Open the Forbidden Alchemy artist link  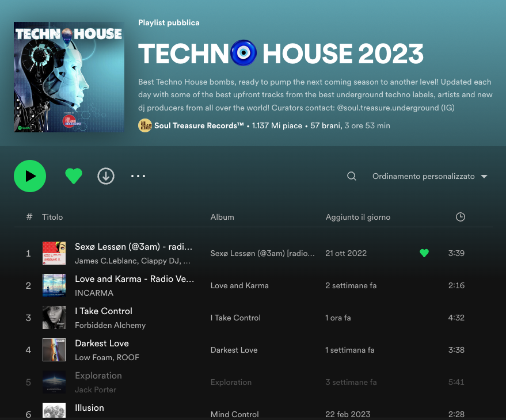tap(110, 325)
